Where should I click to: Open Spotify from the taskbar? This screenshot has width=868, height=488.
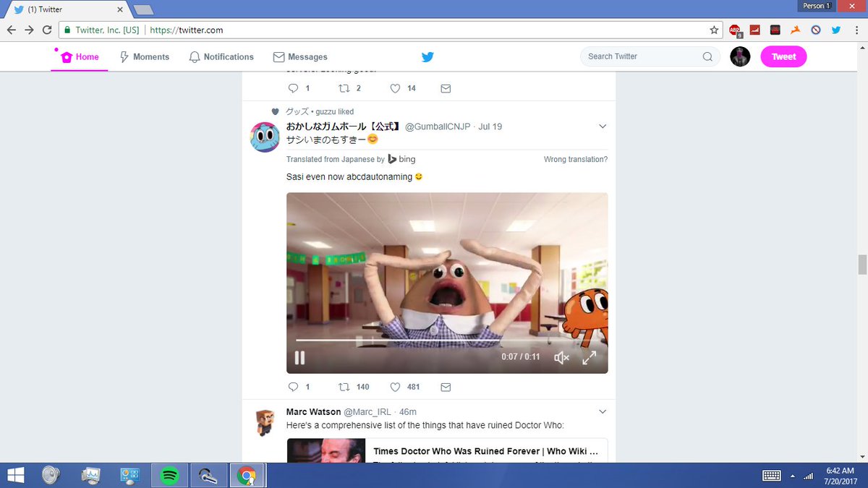[169, 476]
